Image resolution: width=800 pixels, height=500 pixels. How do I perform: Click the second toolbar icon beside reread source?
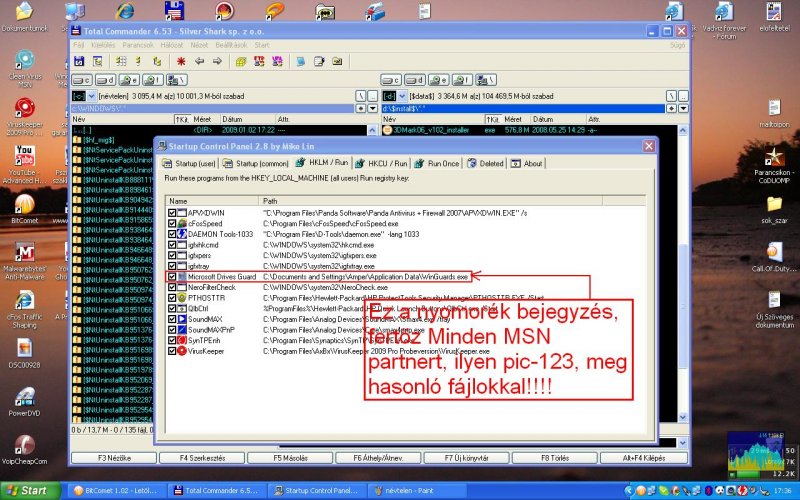click(x=97, y=62)
